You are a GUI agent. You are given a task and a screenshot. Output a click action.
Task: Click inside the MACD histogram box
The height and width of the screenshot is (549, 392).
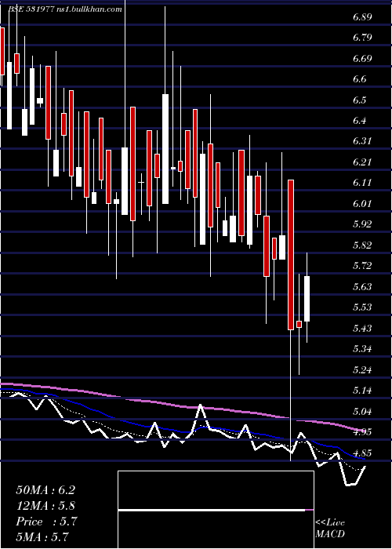216,510
